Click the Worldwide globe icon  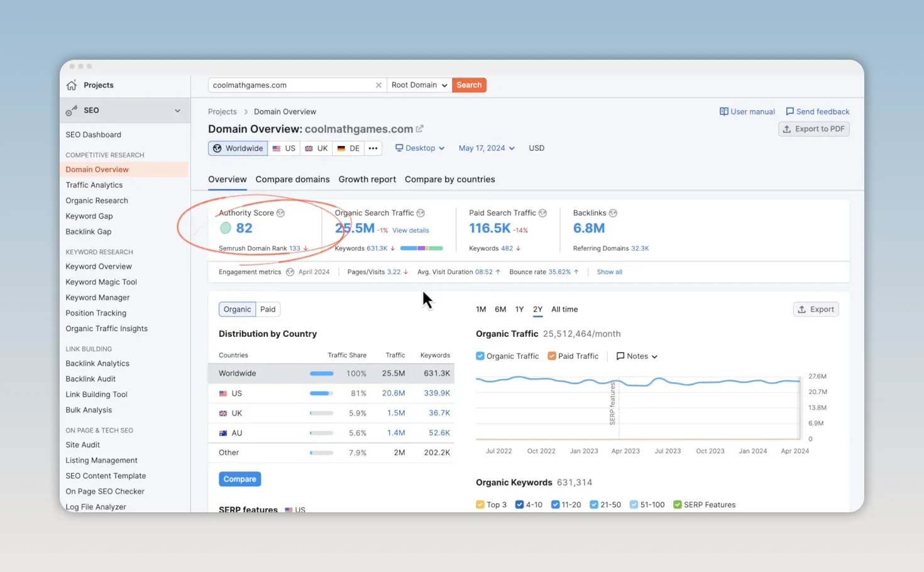[217, 148]
